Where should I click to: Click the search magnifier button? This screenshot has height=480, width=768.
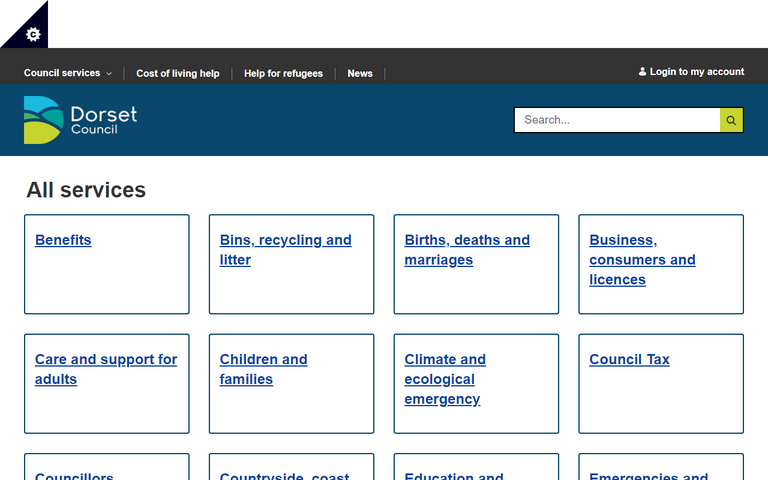731,120
